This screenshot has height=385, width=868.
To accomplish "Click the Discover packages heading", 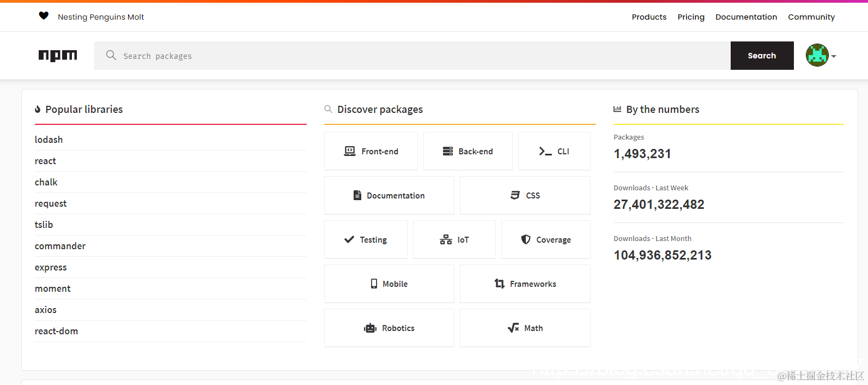I will point(380,109).
